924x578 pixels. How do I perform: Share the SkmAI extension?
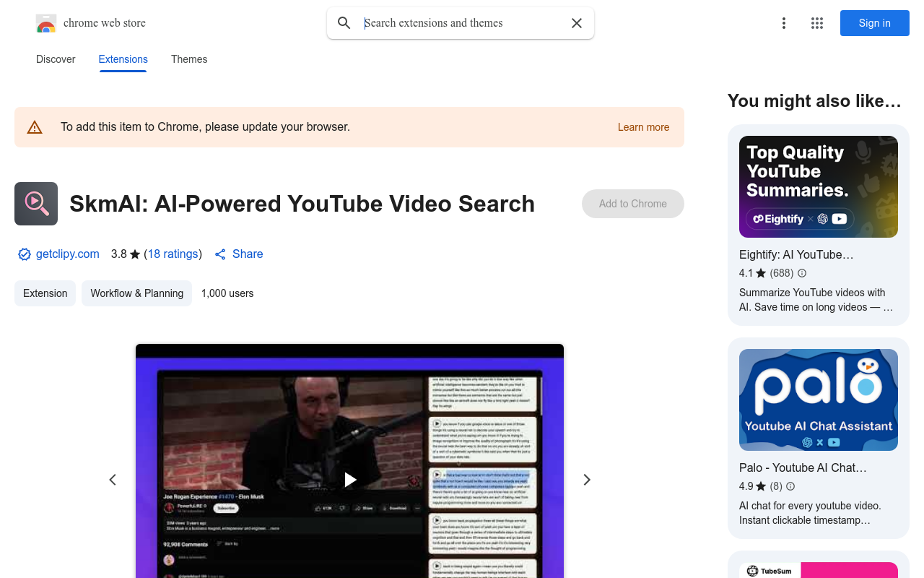click(x=238, y=254)
